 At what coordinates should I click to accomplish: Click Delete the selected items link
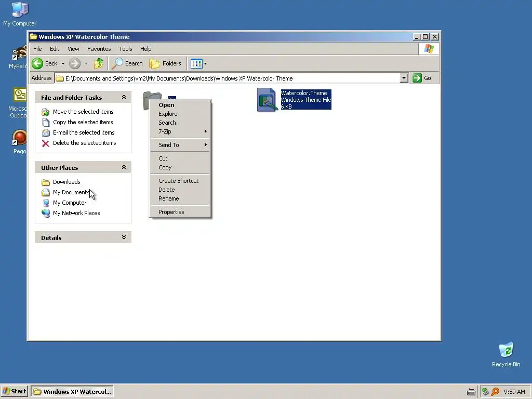85,143
